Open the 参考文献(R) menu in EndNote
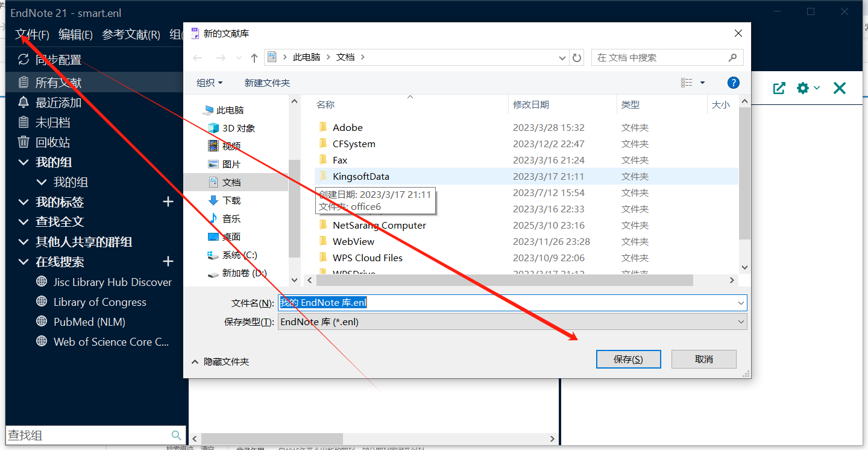868x450 pixels. click(131, 35)
